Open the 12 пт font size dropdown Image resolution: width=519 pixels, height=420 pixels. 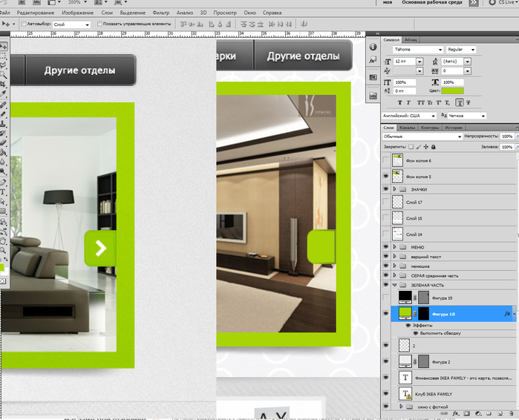click(x=420, y=62)
